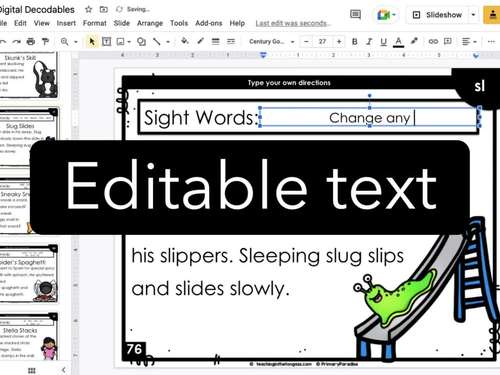Open the line tool dropdown arrow
The image size is (500, 375).
(x=168, y=42)
